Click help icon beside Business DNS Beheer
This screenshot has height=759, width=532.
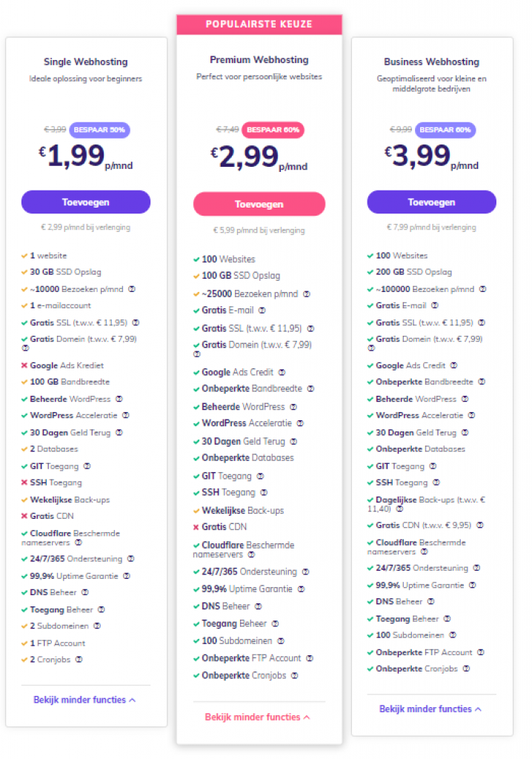431,602
